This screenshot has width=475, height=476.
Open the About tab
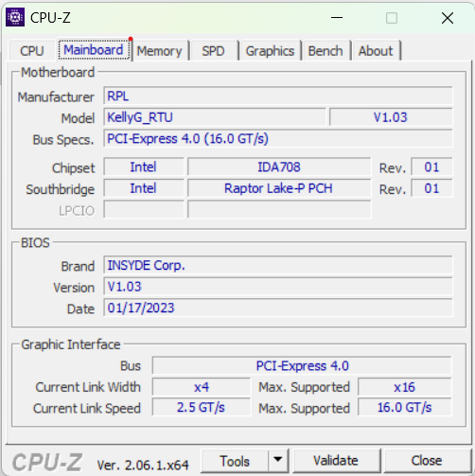[x=376, y=51]
